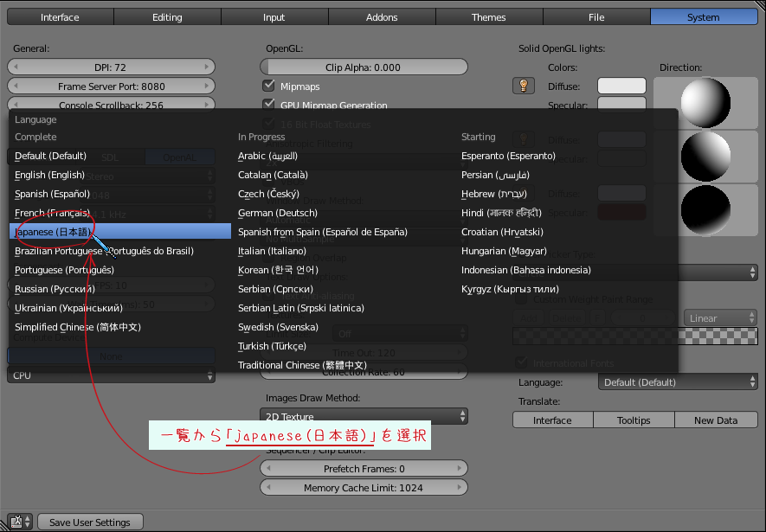The image size is (766, 532).
Task: Open the CPU compute device dropdown
Action: 111,375
